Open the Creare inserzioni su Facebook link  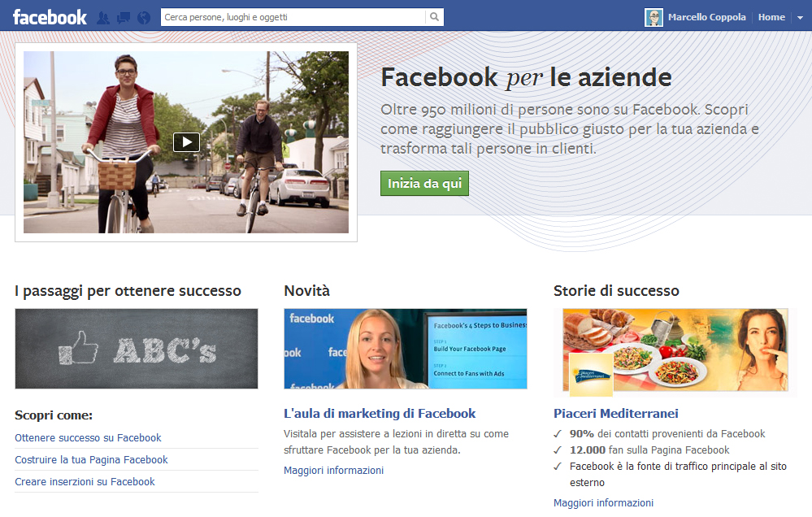coord(85,482)
